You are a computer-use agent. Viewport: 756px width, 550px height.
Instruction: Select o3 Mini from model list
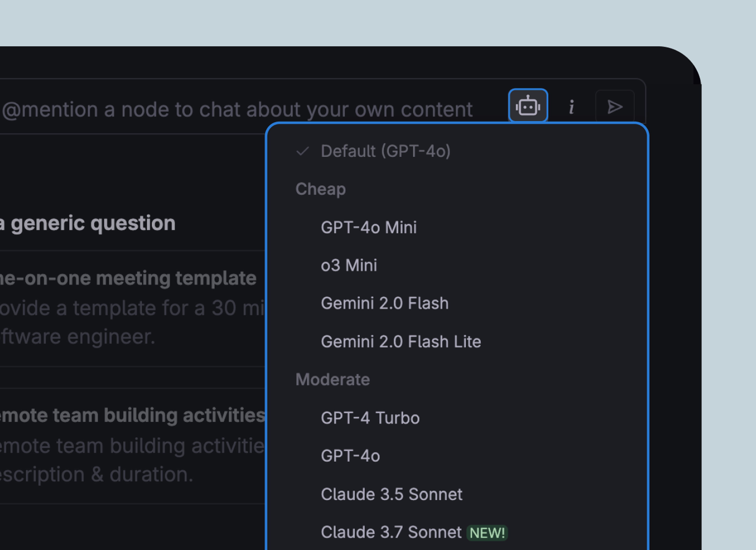(x=349, y=266)
